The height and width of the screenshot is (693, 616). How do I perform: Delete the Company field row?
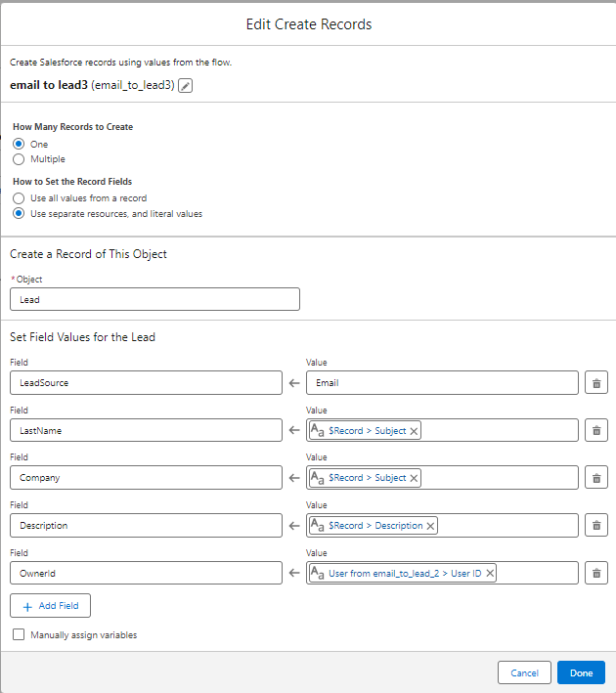[595, 478]
